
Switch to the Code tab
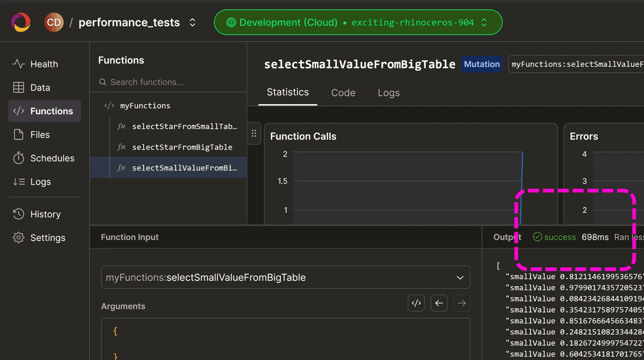point(343,93)
